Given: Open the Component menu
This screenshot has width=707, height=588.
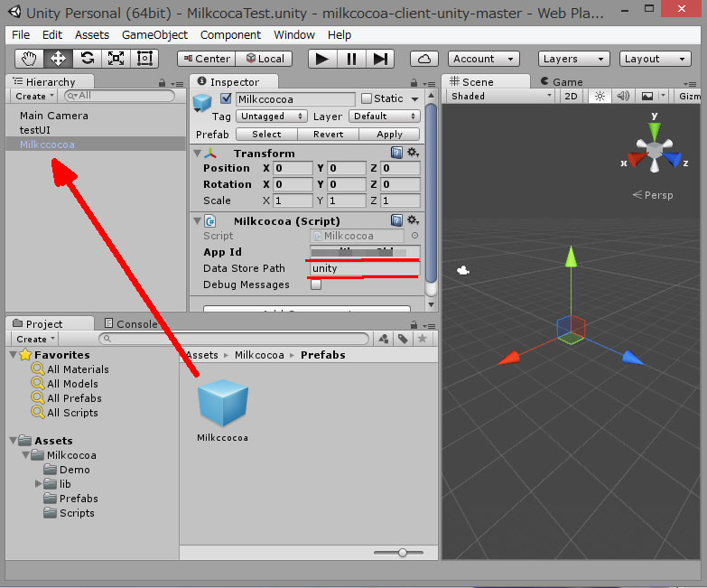Looking at the screenshot, I should point(230,34).
